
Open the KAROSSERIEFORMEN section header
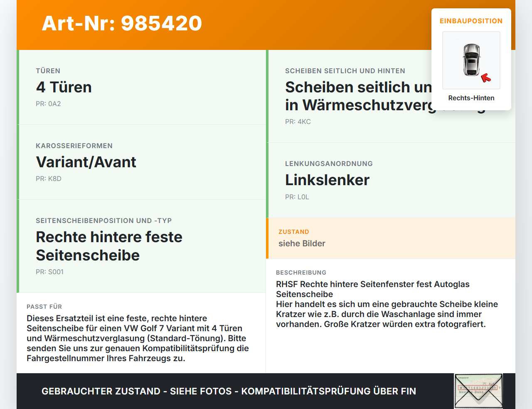[x=74, y=146]
